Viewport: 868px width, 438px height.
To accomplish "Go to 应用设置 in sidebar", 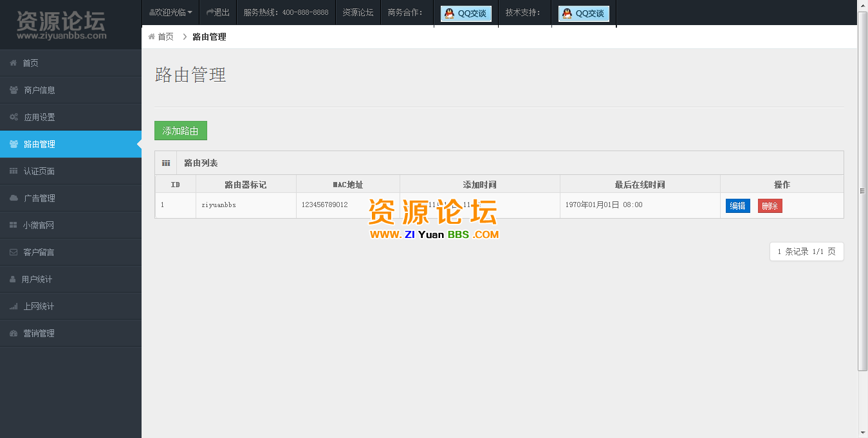I will click(x=71, y=117).
